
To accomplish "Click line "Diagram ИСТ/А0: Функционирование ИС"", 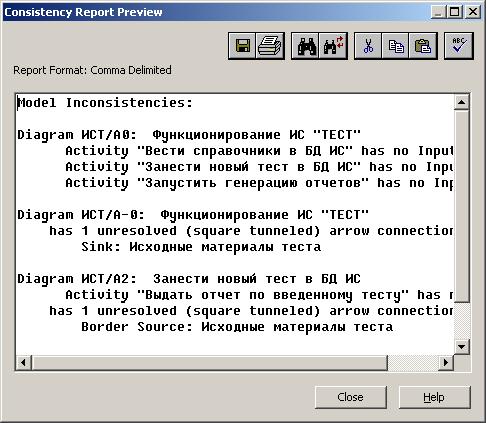I will (189, 135).
